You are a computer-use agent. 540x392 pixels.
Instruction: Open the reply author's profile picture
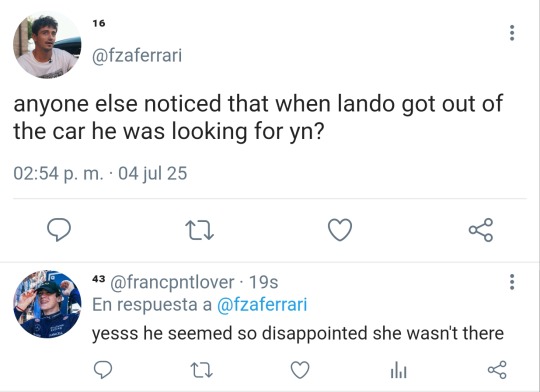pos(47,304)
